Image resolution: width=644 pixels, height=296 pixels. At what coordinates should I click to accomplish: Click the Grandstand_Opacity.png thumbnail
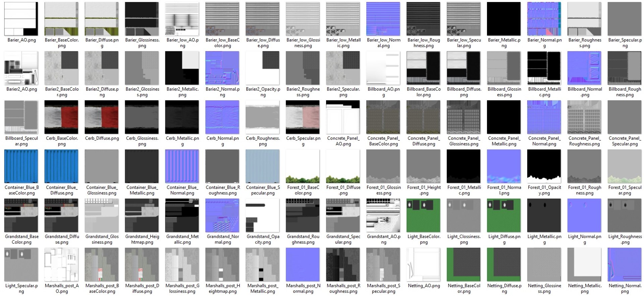tap(263, 216)
